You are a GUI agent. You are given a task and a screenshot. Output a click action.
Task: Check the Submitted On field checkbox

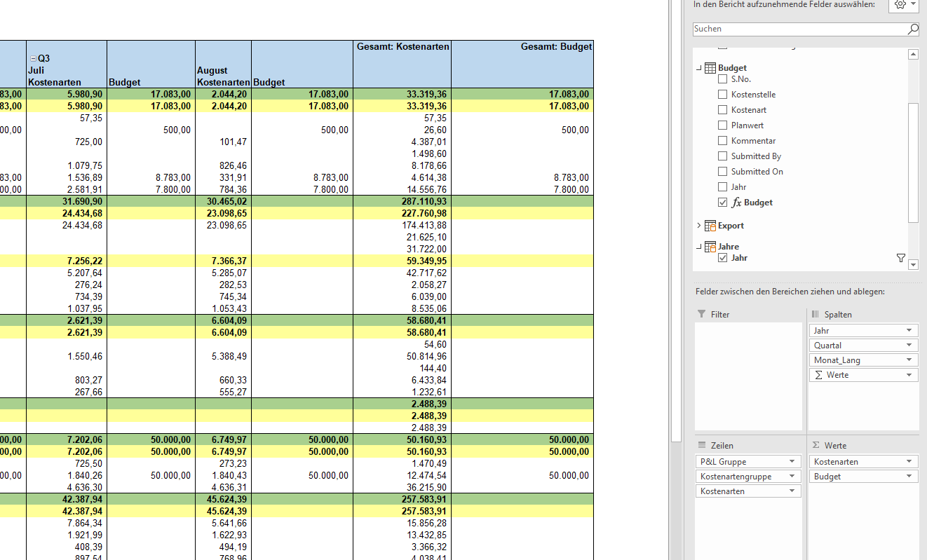pyautogui.click(x=723, y=172)
